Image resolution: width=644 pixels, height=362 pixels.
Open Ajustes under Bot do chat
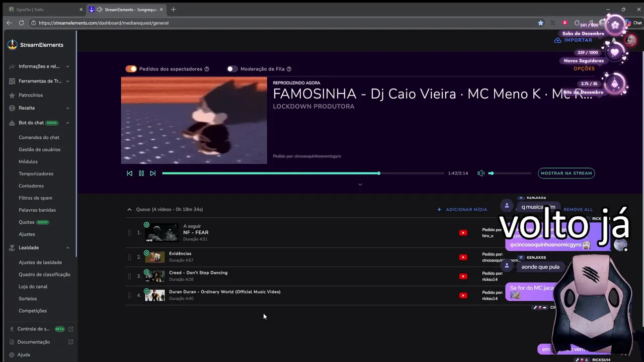click(27, 234)
